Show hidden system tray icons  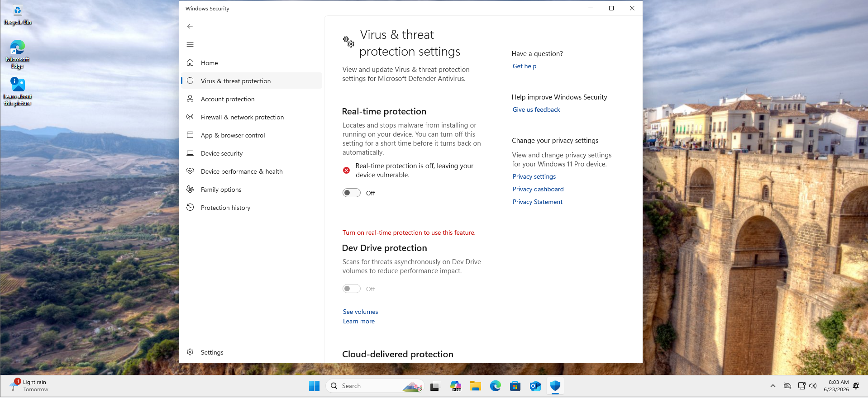point(773,386)
